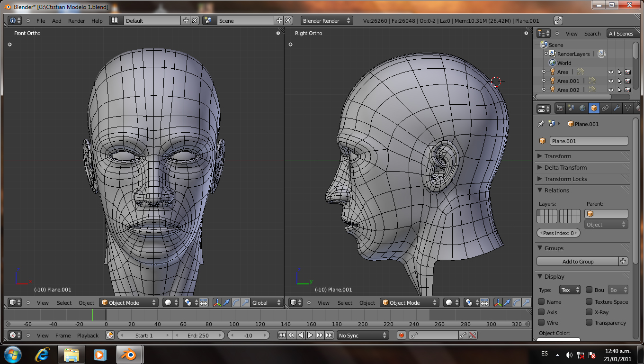Click the Plane.001 object name field
Screen dimensions: 644x364
click(589, 141)
